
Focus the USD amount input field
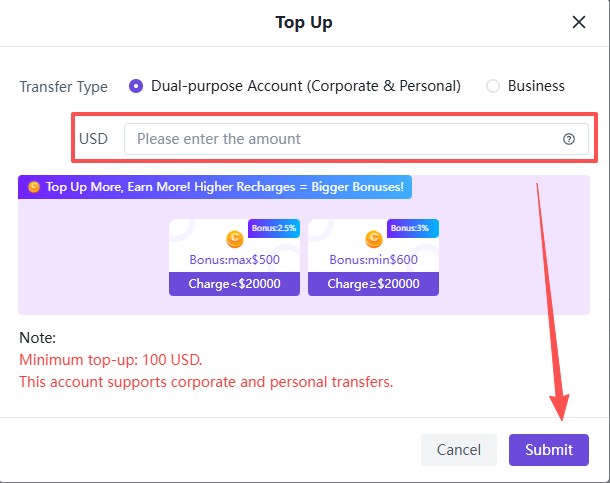pyautogui.click(x=356, y=139)
